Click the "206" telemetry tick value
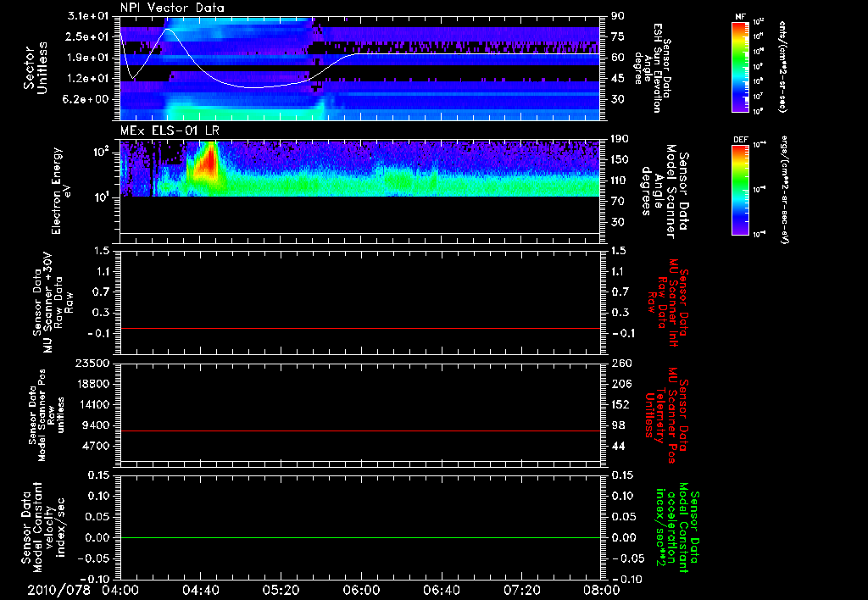 click(621, 384)
